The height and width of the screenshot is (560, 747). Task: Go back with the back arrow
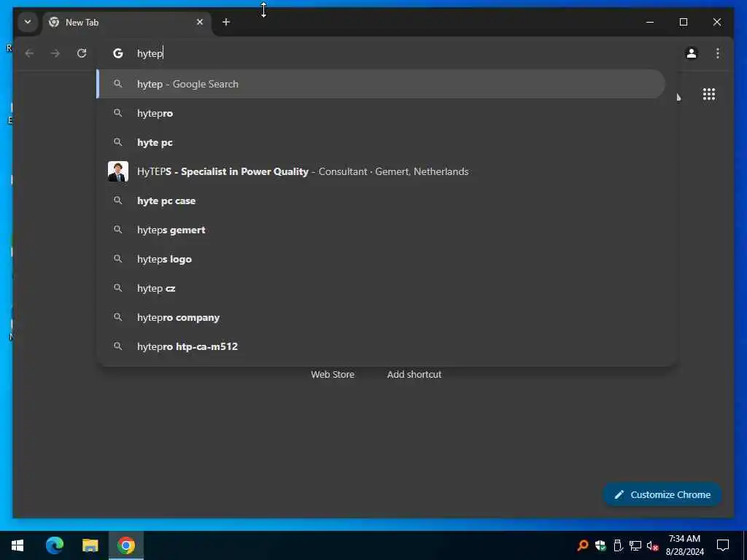tap(29, 53)
